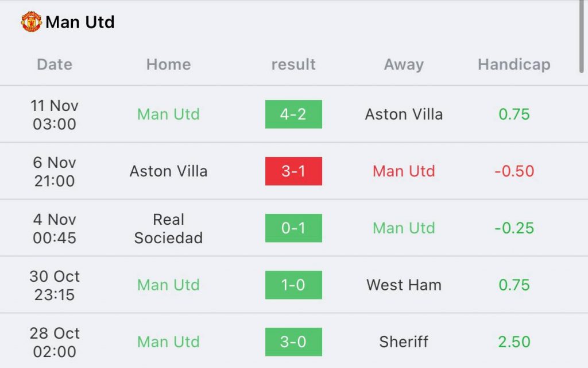Select the Date column header
The width and height of the screenshot is (588, 368).
pyautogui.click(x=55, y=64)
